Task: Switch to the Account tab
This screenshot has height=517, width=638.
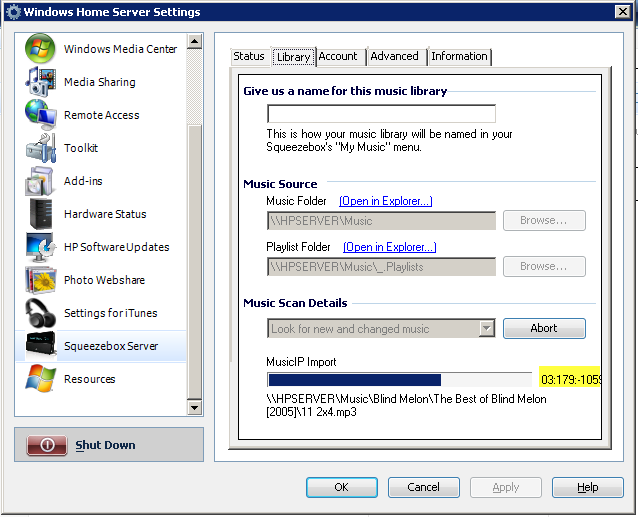Action: (338, 56)
